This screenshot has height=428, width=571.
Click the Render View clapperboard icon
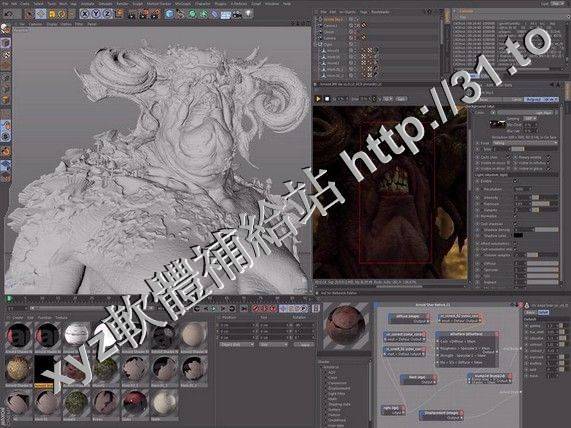click(132, 14)
